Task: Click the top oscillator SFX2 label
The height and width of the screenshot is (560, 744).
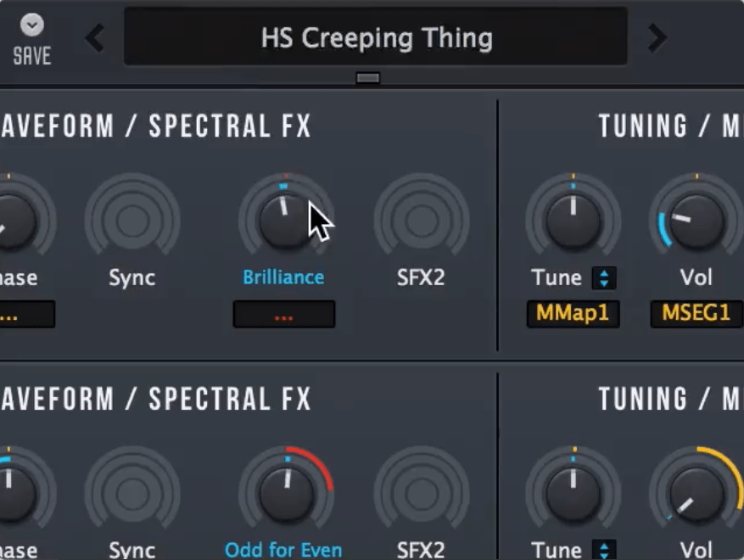Action: point(421,277)
